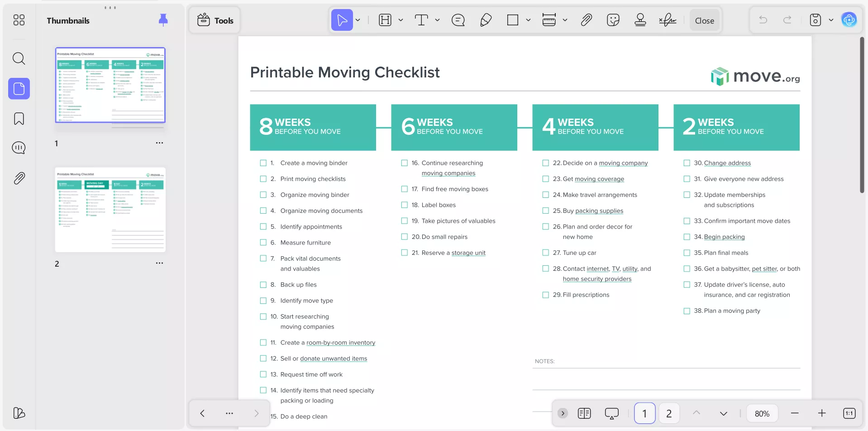Open the 'room-by-room inventory' link
Screen dimensions: 868x431
click(341, 343)
